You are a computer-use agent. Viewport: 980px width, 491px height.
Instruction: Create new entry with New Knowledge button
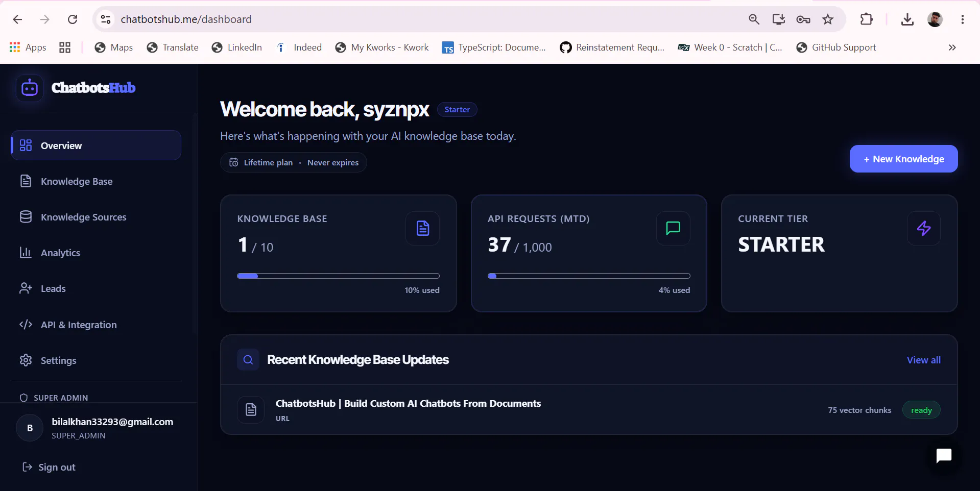pyautogui.click(x=903, y=159)
